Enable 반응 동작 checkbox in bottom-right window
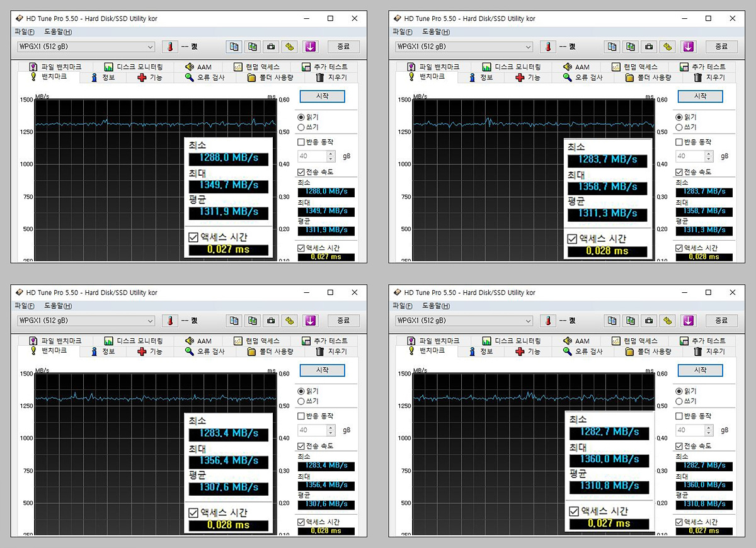 [x=679, y=416]
